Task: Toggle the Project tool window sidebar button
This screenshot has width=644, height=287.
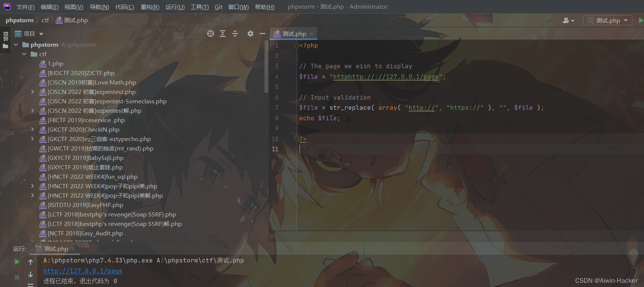Action: [x=6, y=41]
